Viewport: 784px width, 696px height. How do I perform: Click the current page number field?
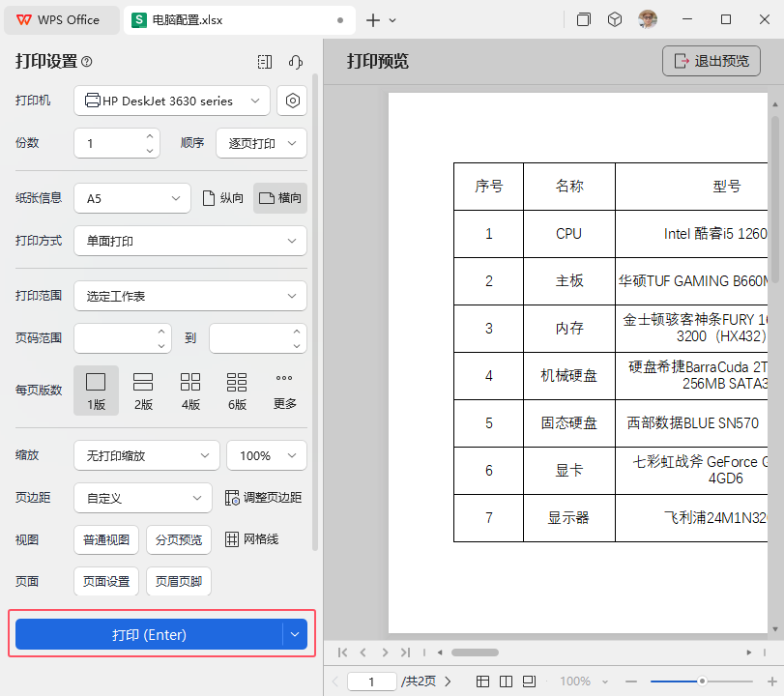(371, 681)
